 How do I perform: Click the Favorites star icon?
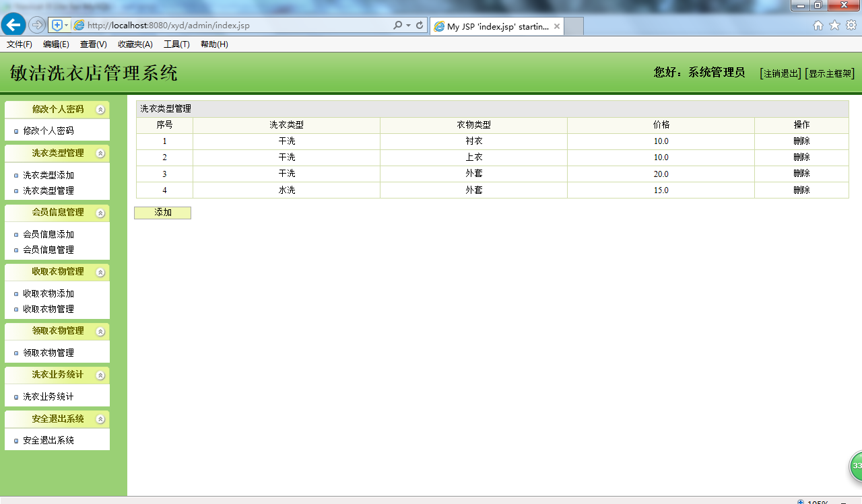(834, 26)
